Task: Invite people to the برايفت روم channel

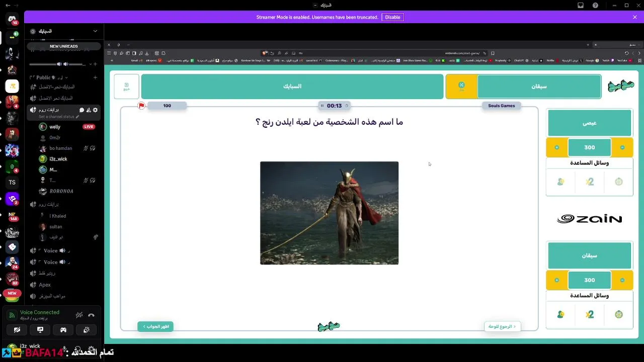Action: 89,110
